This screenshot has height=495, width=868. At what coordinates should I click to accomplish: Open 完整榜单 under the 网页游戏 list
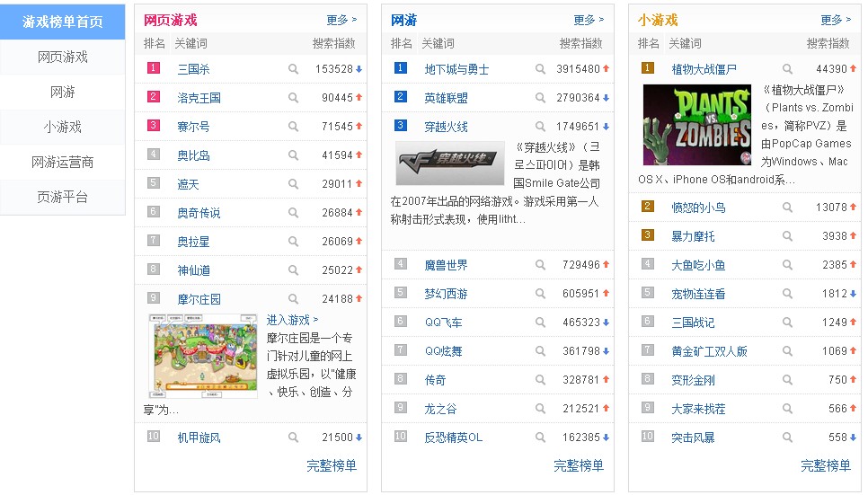(x=332, y=465)
